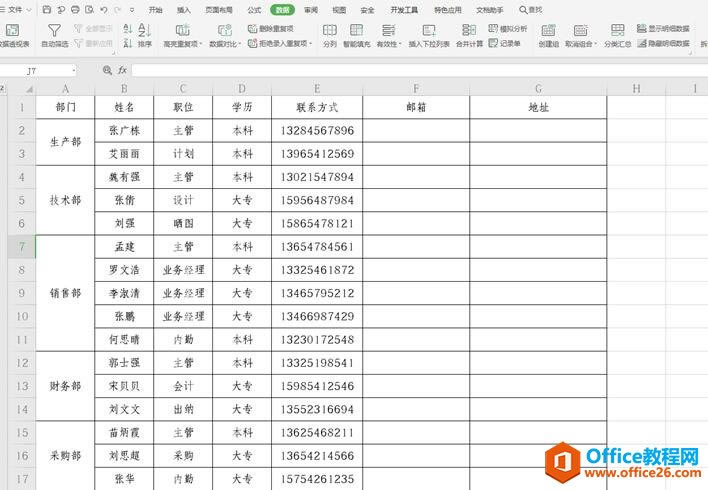Switch to the 特色应用 tab
Screen dimensions: 708x490
[x=447, y=9]
